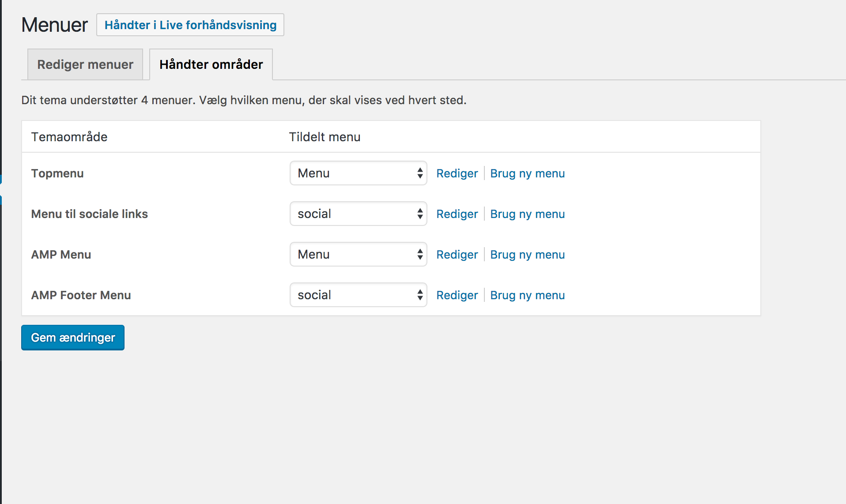Click Brug ny menu for AMP Footer Menu
The height and width of the screenshot is (504, 846).
[x=527, y=295]
